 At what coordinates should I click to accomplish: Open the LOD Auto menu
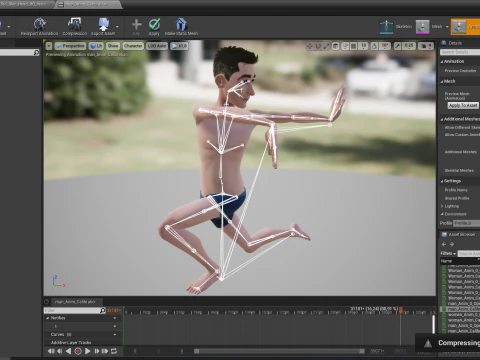tap(157, 46)
